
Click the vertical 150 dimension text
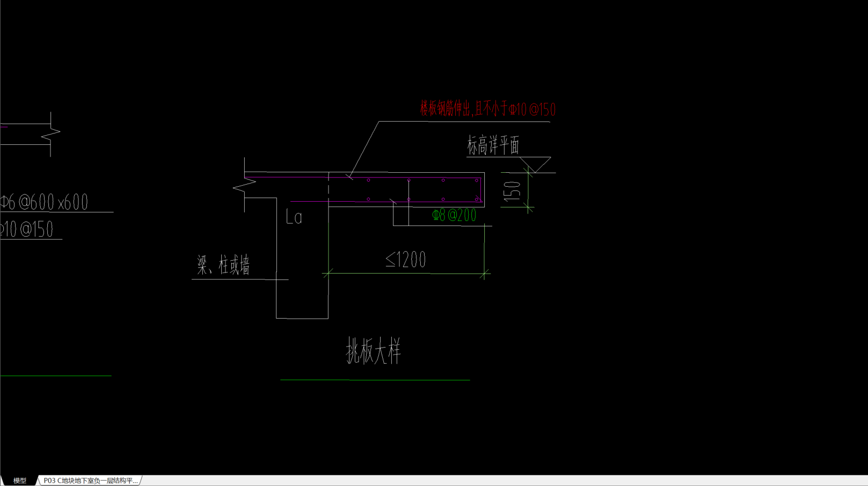(513, 191)
